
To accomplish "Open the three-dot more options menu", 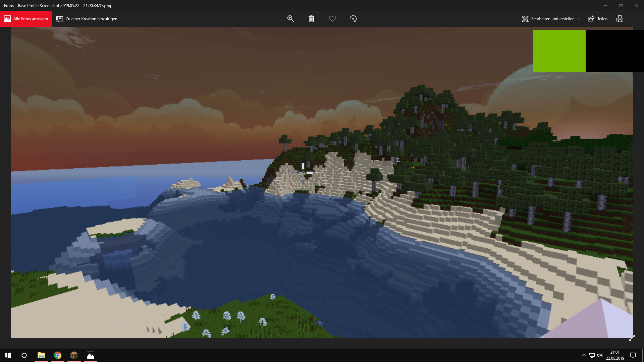I will pyautogui.click(x=636, y=19).
